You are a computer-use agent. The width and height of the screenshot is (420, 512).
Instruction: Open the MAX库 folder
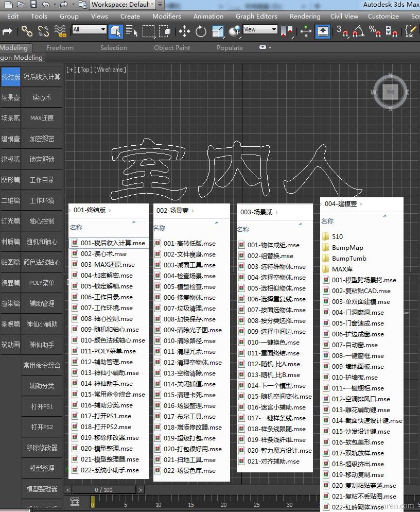(x=338, y=269)
